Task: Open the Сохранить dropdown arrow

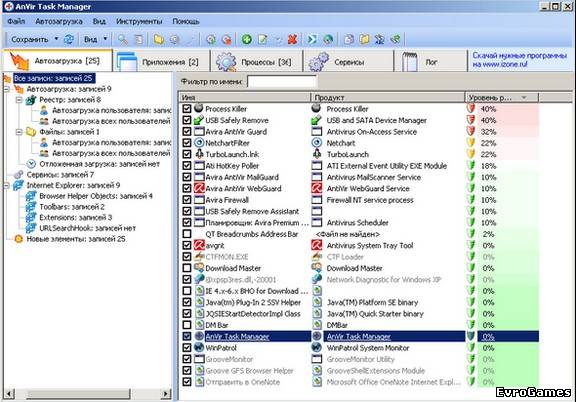Action: click(x=56, y=39)
